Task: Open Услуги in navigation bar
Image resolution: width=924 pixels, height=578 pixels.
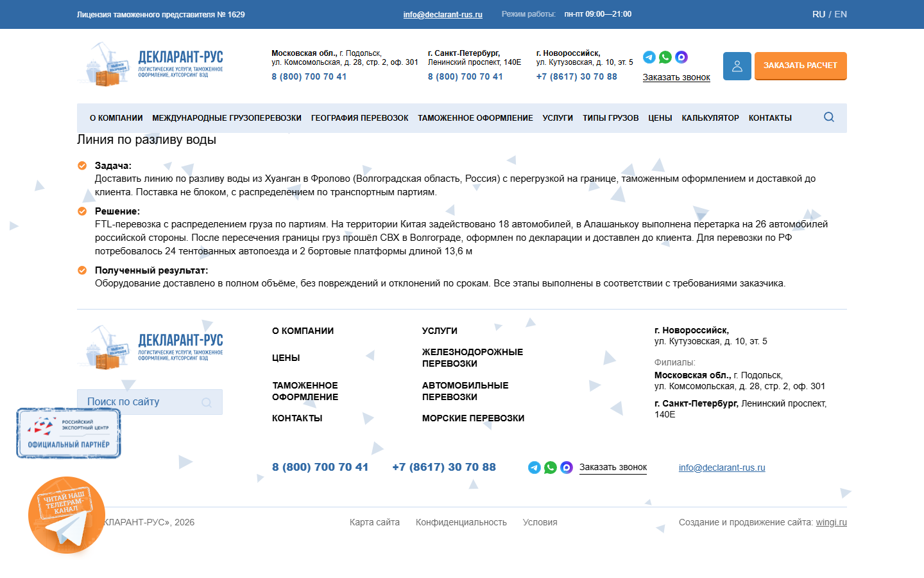Action: [558, 118]
